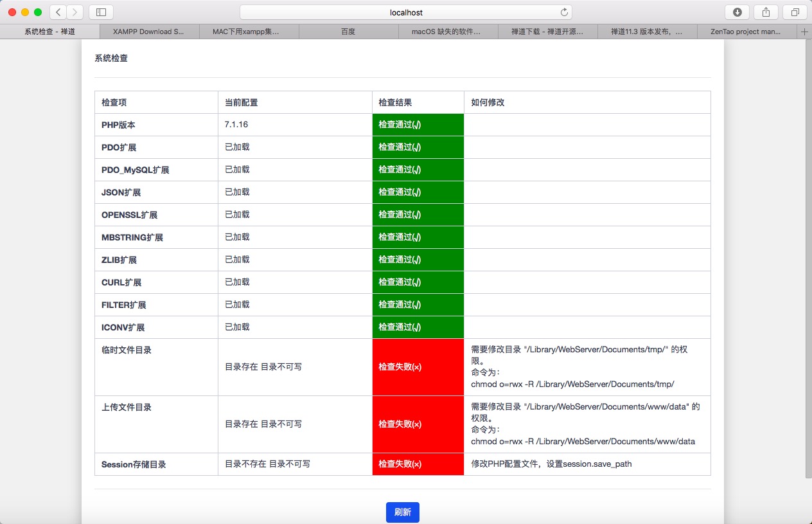Click the 上传文件目录 row label
Screen dimensions: 812x524
click(127, 408)
